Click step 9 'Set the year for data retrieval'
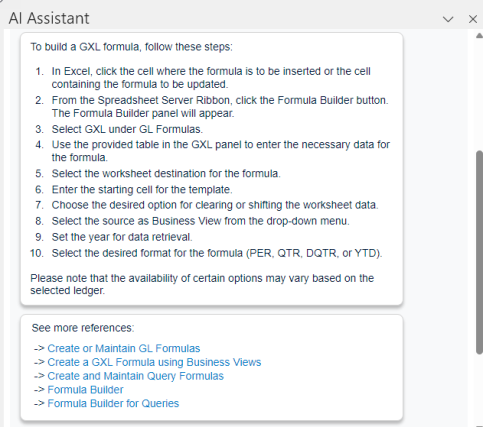 tap(122, 237)
